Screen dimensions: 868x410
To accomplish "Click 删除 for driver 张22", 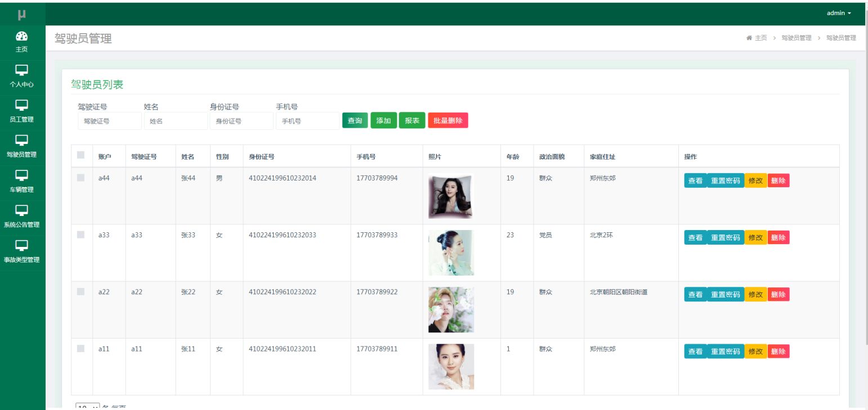I will (778, 294).
